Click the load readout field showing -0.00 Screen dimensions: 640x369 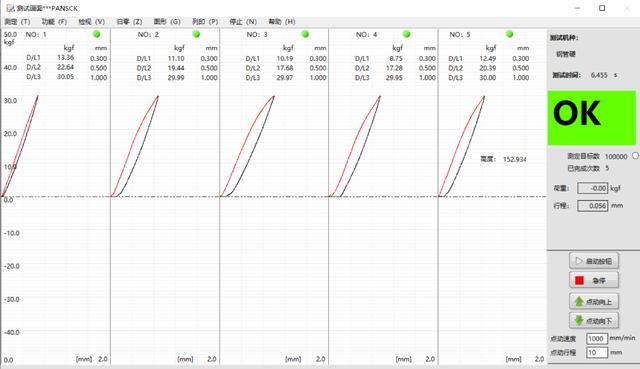(x=593, y=188)
